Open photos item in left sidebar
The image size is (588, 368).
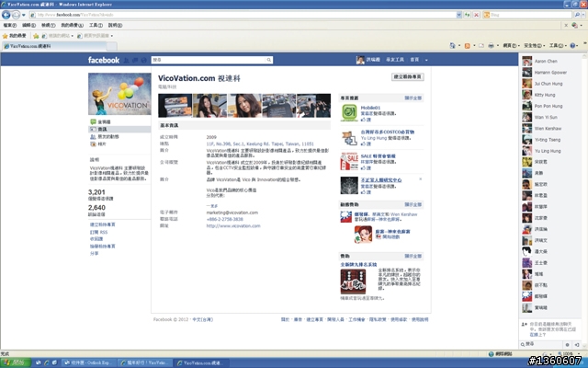click(x=98, y=144)
